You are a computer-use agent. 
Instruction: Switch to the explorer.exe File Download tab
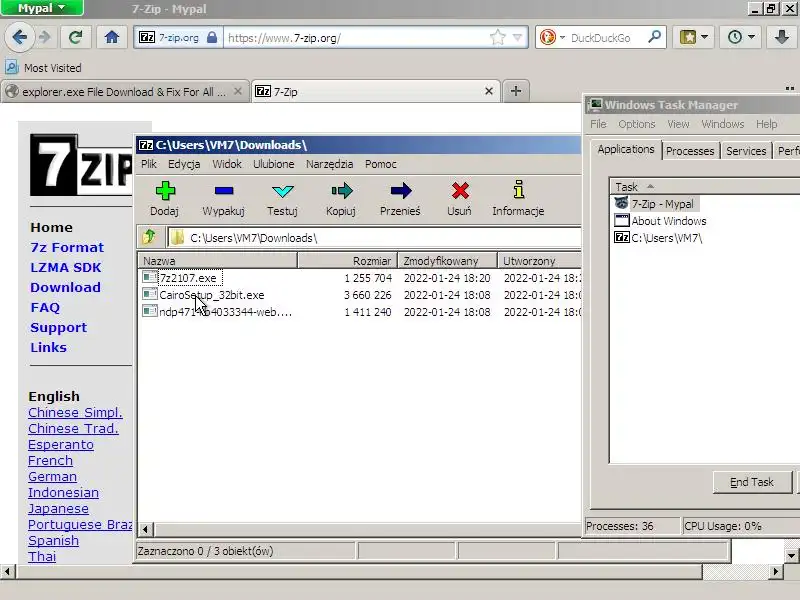tap(124, 92)
